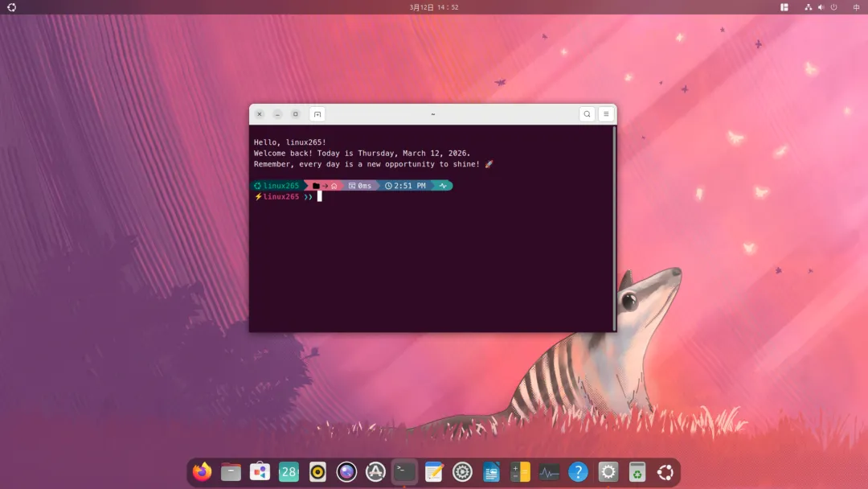Click the 0ms duration segment in prompt
Screen dimensions: 868x489
pos(360,186)
